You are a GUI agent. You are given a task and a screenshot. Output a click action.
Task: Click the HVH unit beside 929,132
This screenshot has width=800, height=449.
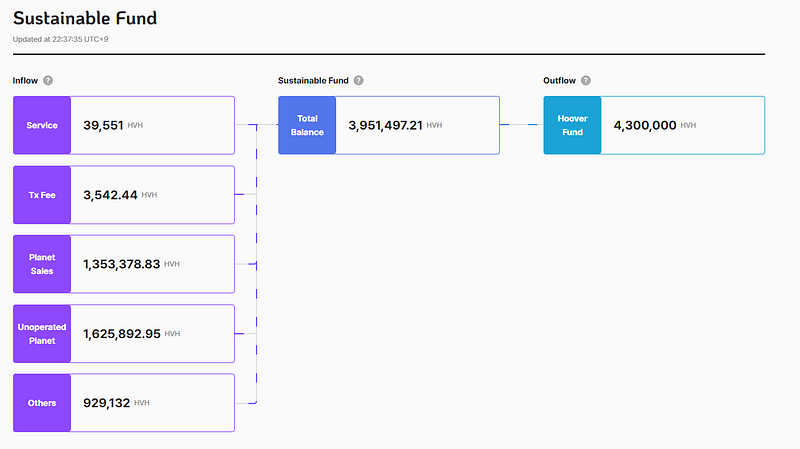tap(142, 403)
